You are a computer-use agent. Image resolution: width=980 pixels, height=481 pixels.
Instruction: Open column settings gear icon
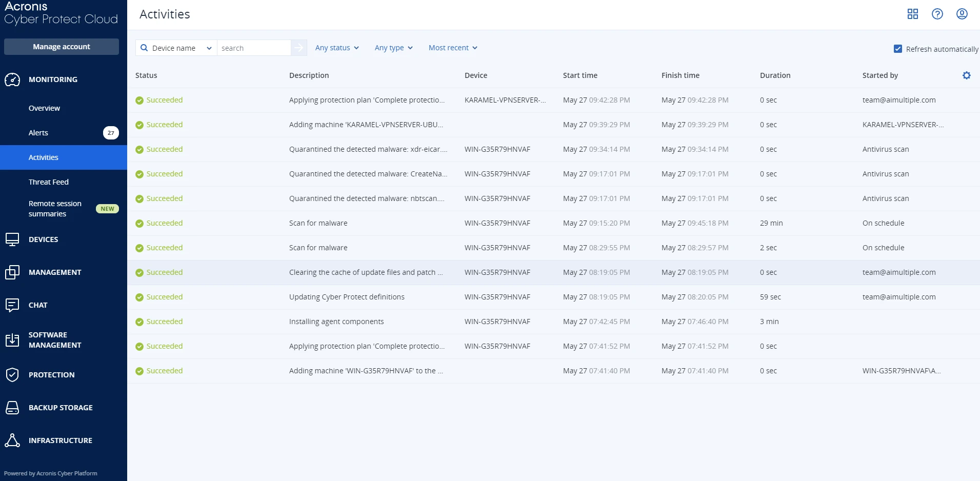point(966,75)
